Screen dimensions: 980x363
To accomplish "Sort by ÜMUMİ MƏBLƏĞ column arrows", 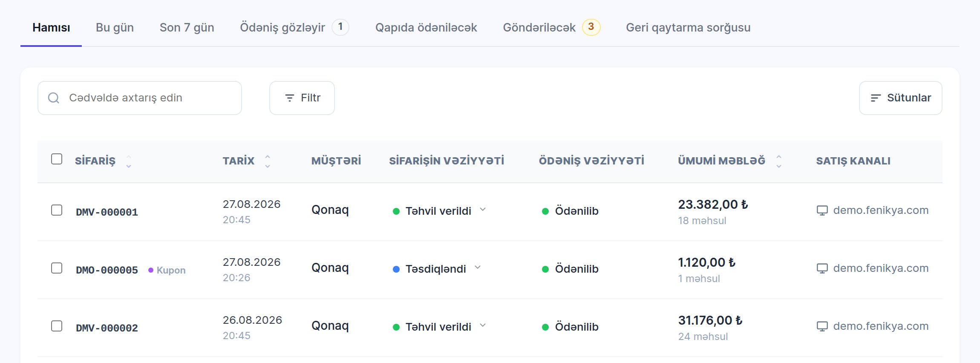I will pyautogui.click(x=779, y=161).
